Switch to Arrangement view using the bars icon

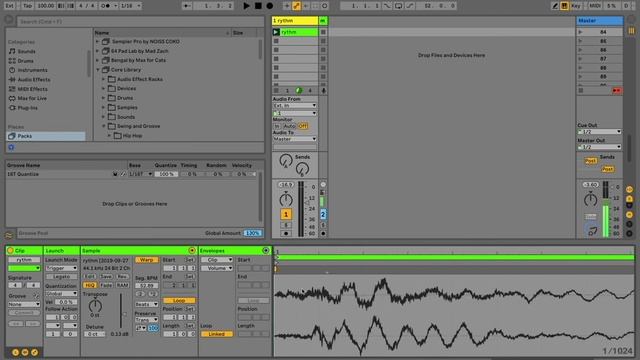pos(631,31)
